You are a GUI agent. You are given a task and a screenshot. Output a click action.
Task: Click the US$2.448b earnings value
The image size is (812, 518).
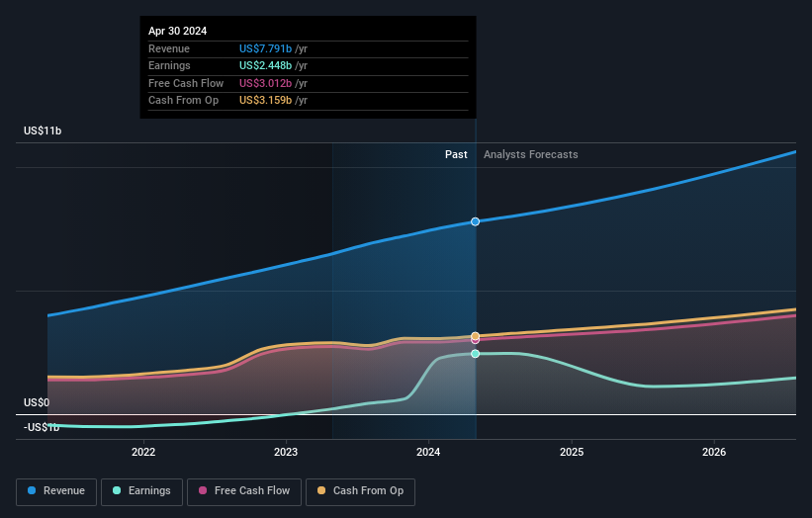click(x=266, y=65)
